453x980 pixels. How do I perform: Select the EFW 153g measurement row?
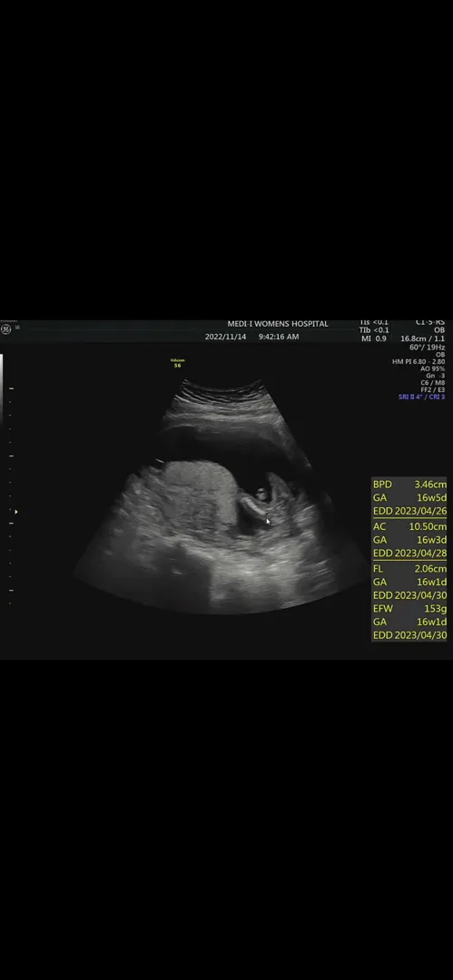(409, 609)
